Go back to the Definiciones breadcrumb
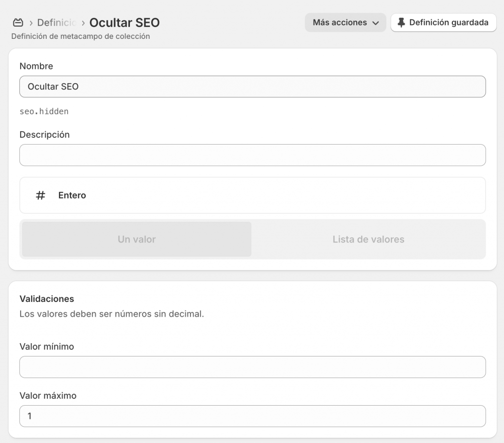 pos(56,23)
